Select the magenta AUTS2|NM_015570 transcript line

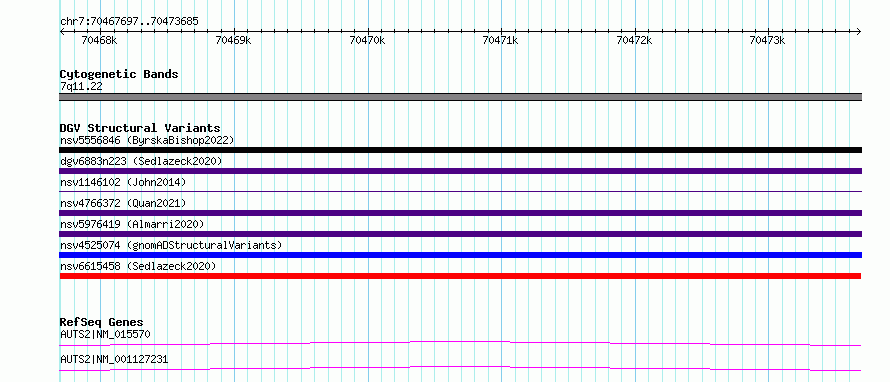[460, 343]
